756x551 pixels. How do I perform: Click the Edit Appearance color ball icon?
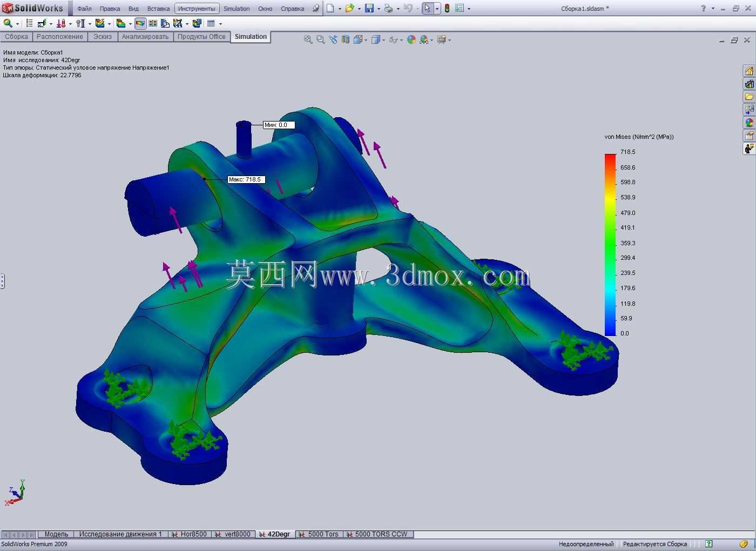[411, 39]
